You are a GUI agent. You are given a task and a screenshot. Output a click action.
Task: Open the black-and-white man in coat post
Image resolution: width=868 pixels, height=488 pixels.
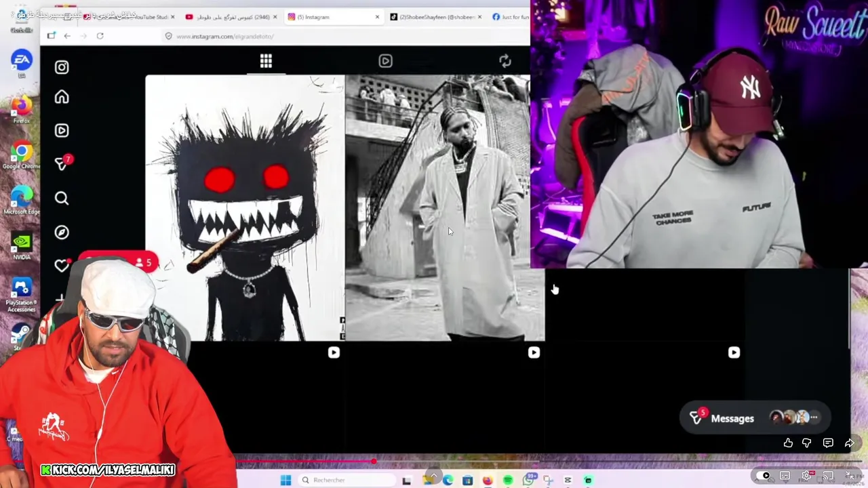[x=445, y=207]
